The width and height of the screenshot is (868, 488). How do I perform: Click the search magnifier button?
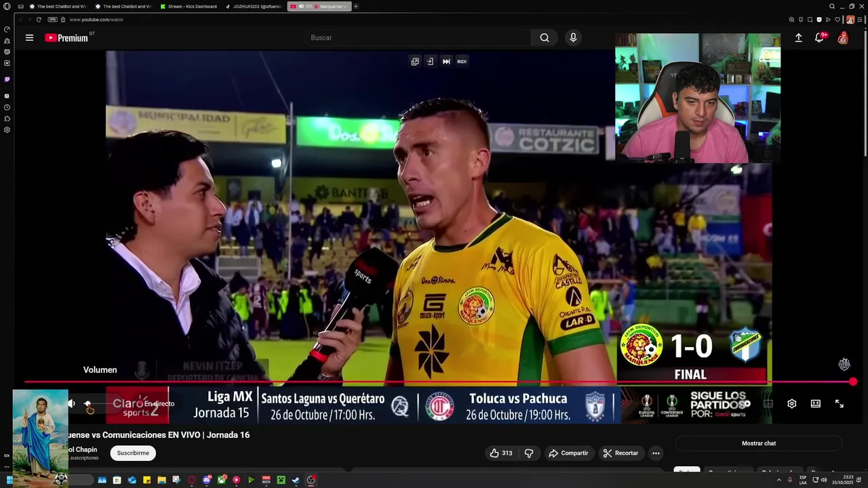(545, 38)
